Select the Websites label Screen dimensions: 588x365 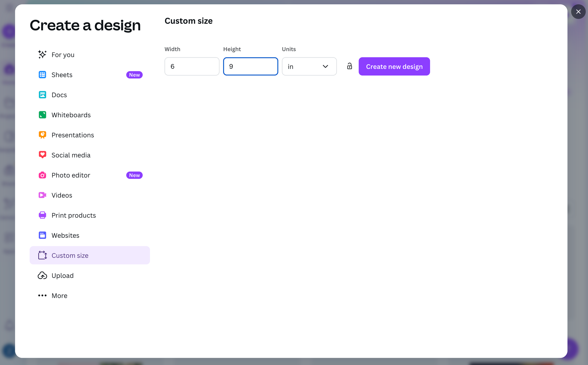65,235
